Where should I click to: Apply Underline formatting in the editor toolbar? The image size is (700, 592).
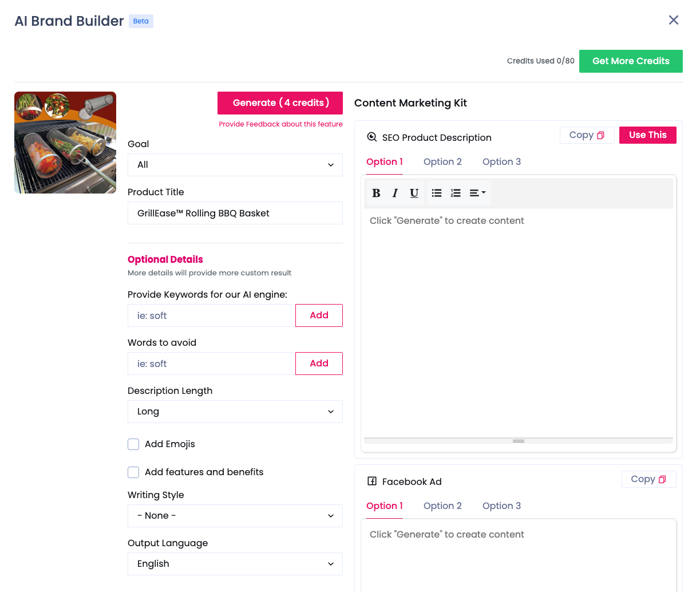tap(414, 193)
